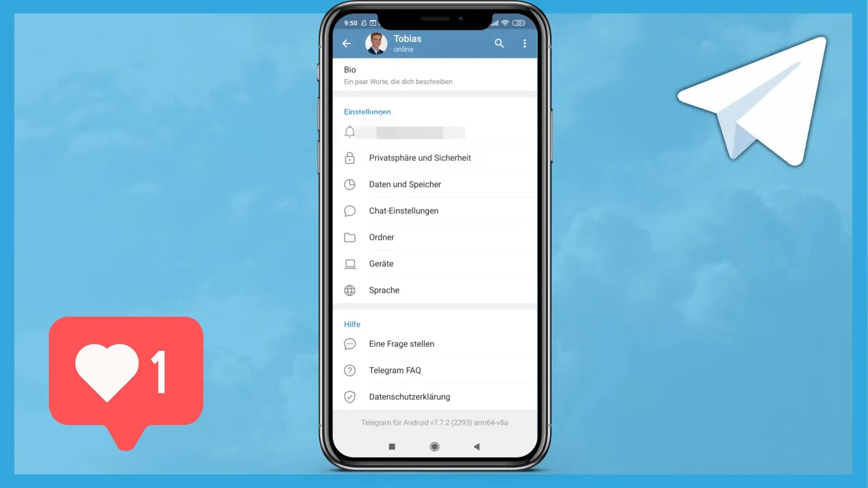Tap Bio input field
Viewport: 868px width, 488px height.
tap(434, 75)
